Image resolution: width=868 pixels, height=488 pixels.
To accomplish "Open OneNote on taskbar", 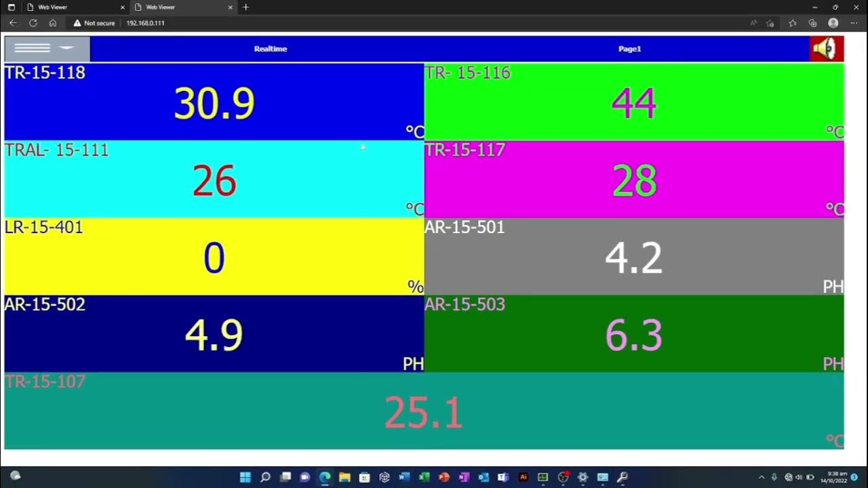I will point(464,477).
